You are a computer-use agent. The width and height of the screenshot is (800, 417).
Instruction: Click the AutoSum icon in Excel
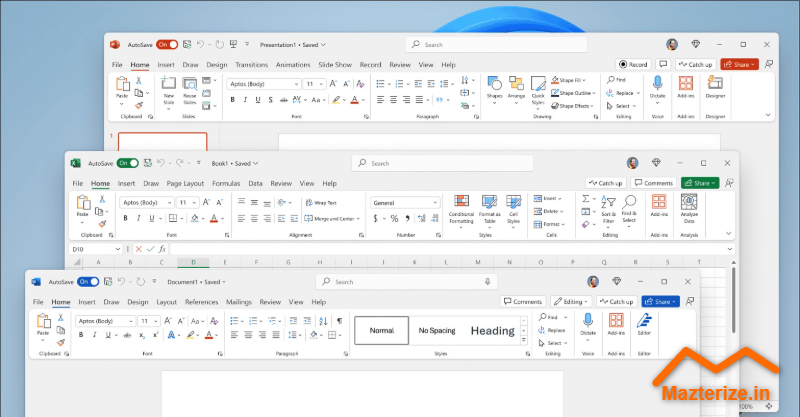pyautogui.click(x=586, y=199)
